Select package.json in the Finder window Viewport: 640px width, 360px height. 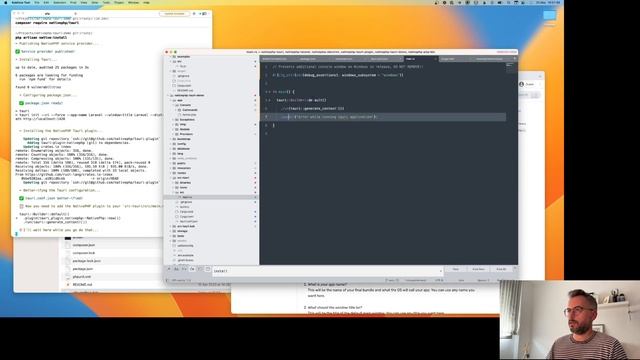[83, 269]
